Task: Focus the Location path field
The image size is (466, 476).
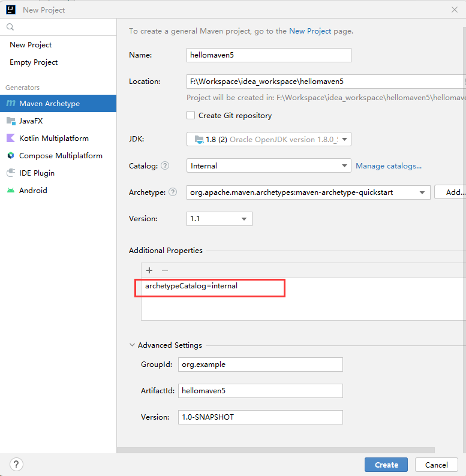Action: pyautogui.click(x=326, y=82)
